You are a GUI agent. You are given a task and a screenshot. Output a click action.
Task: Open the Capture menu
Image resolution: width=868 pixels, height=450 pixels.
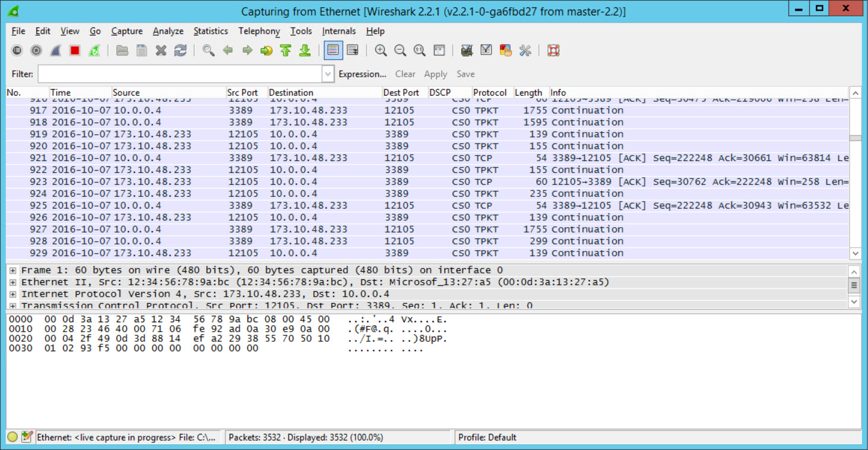[127, 31]
